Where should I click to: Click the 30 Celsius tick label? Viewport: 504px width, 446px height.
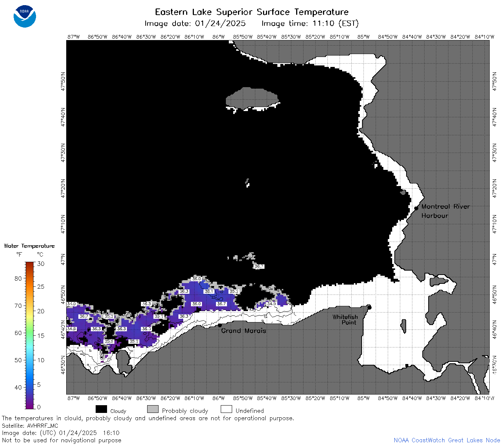[x=41, y=264]
